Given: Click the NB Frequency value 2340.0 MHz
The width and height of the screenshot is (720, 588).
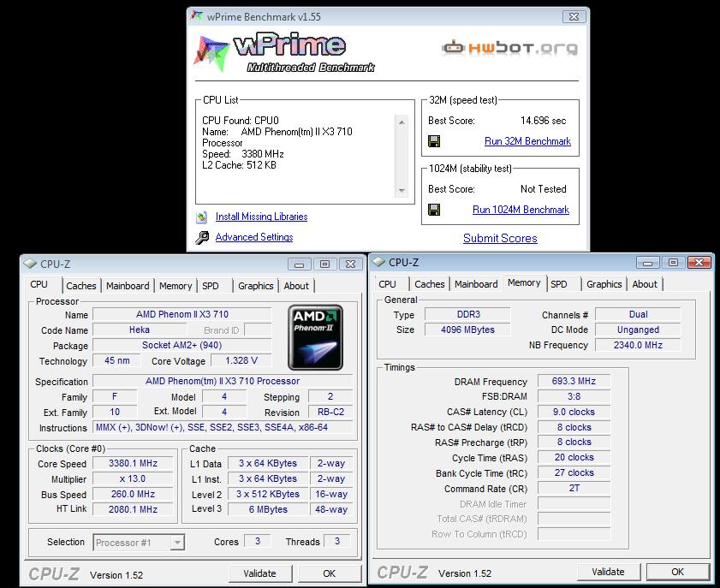Looking at the screenshot, I should (x=638, y=345).
